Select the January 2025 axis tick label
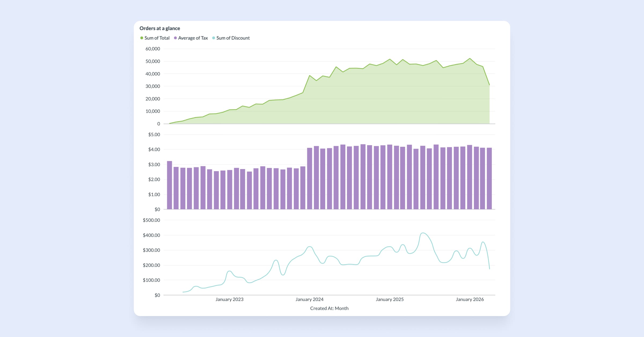The image size is (644, 337). [x=390, y=299]
